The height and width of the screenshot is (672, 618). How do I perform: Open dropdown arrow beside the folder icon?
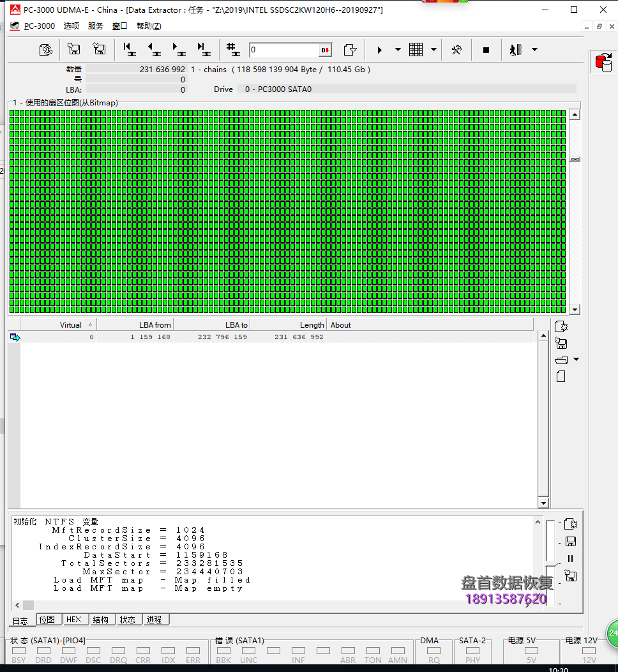tap(576, 360)
